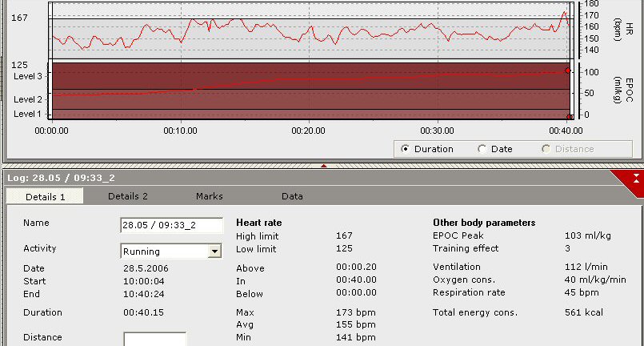
Task: Click the Running activity combo box
Action: 163,251
